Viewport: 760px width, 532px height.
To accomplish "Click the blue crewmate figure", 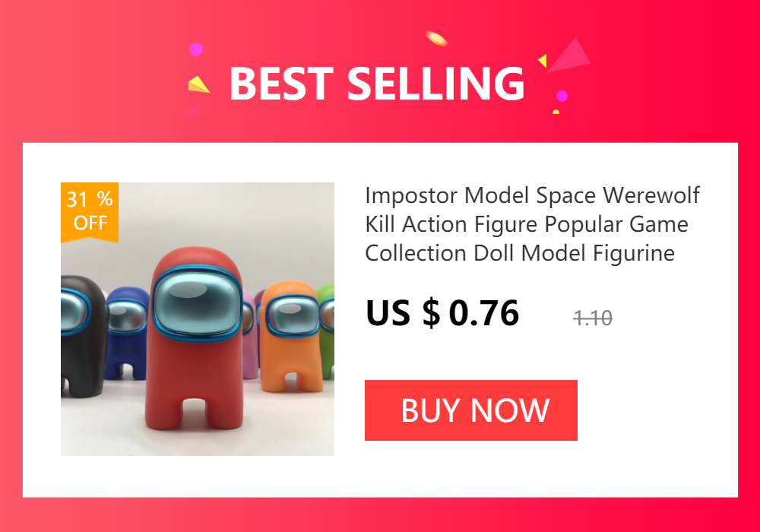I will coord(127,333).
